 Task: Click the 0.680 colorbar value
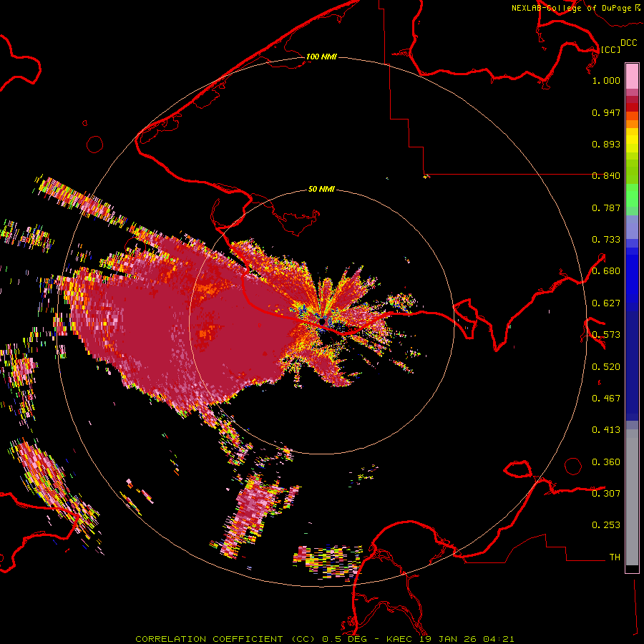click(606, 271)
